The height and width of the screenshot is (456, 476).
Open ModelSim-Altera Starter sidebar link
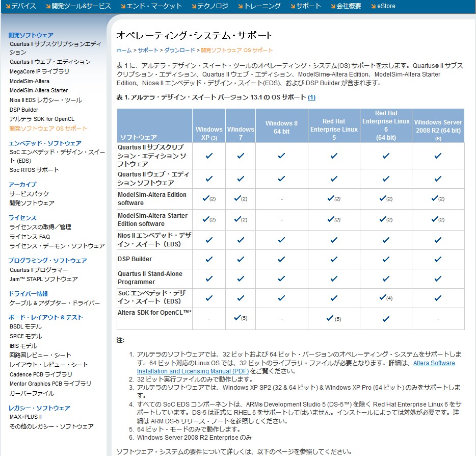(39, 90)
